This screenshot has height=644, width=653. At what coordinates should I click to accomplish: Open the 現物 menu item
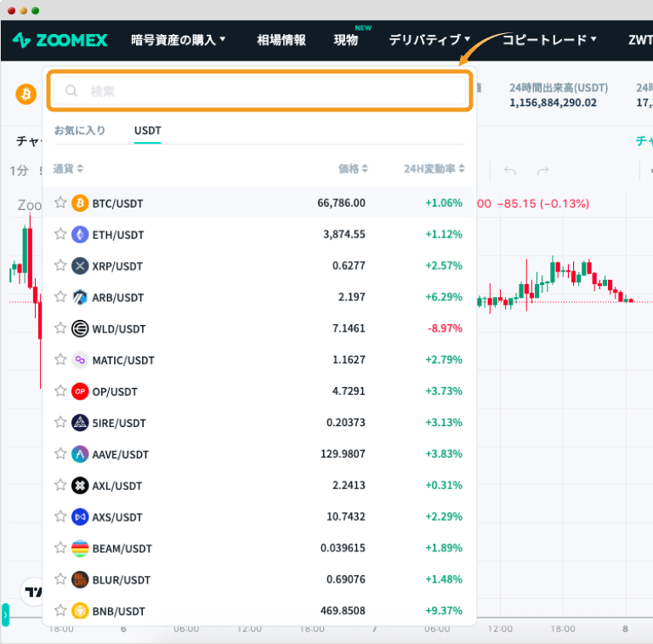346,40
